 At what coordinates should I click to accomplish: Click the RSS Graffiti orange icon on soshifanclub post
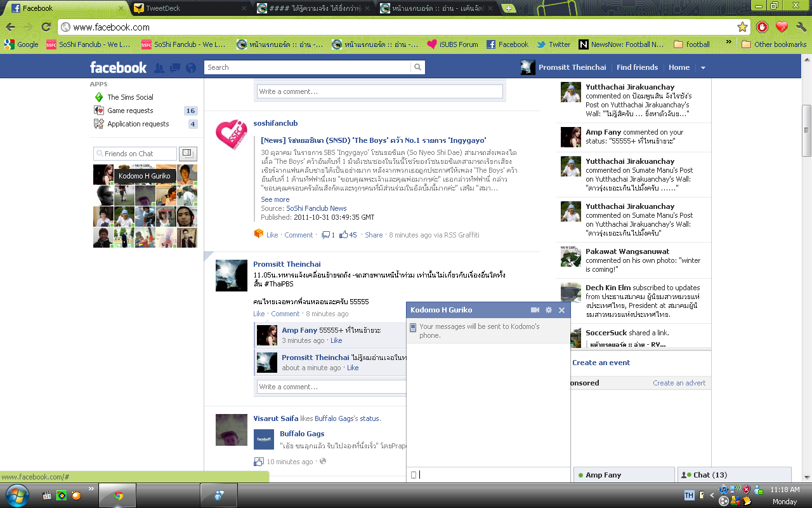(259, 234)
